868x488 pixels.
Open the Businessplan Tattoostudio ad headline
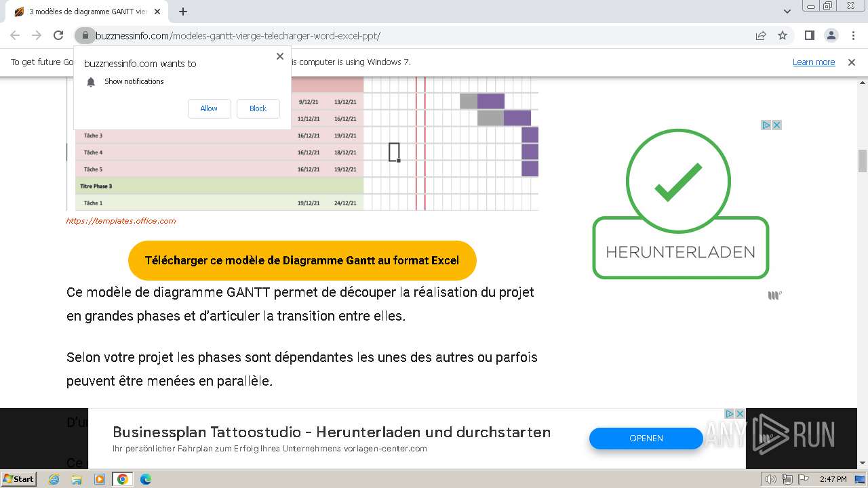coord(332,432)
